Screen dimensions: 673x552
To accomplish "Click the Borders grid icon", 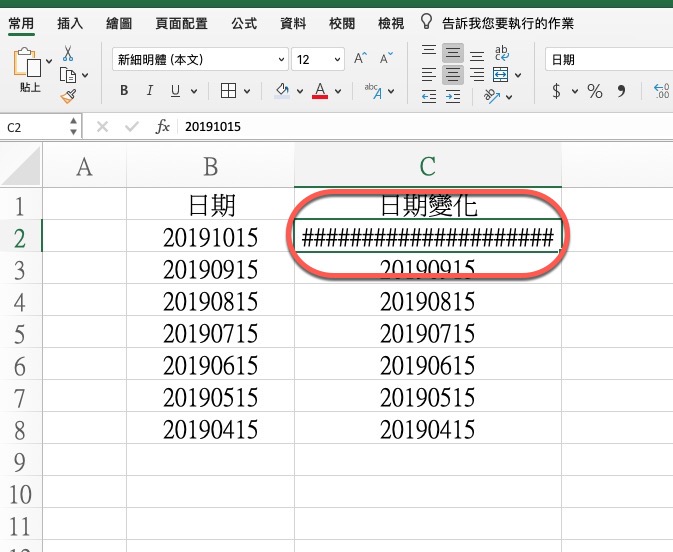I will pos(228,91).
